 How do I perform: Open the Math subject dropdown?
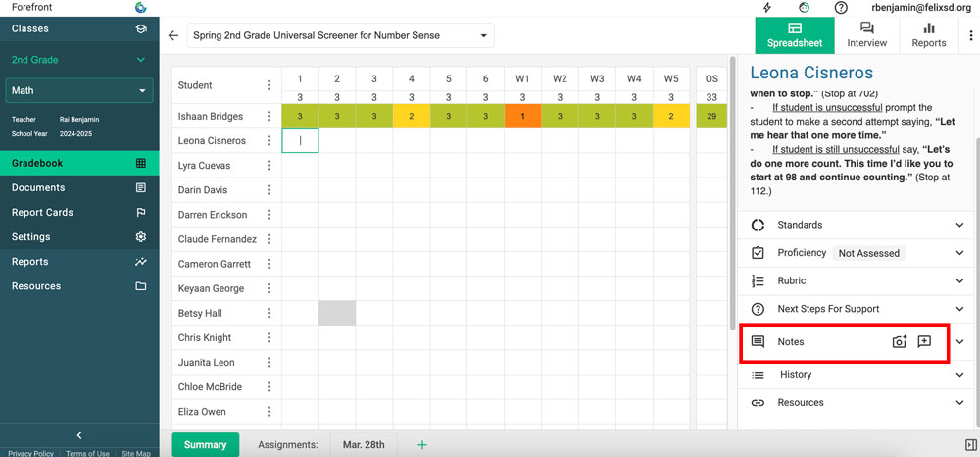click(x=79, y=91)
